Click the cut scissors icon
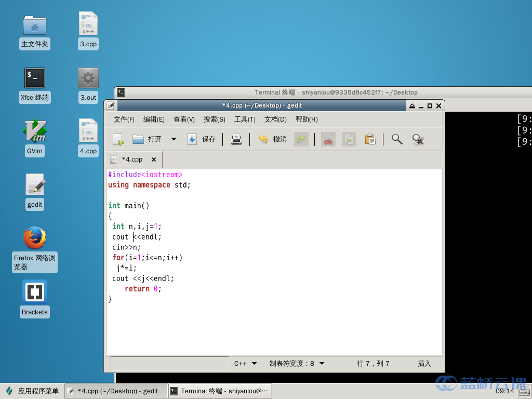This screenshot has height=399, width=532. click(328, 139)
